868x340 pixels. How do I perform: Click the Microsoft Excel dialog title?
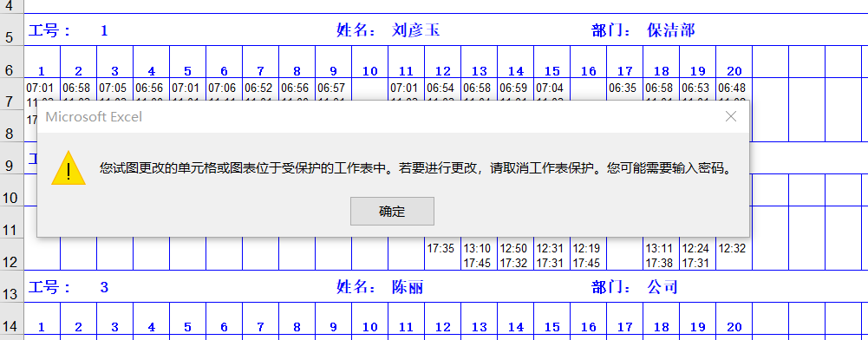click(94, 117)
